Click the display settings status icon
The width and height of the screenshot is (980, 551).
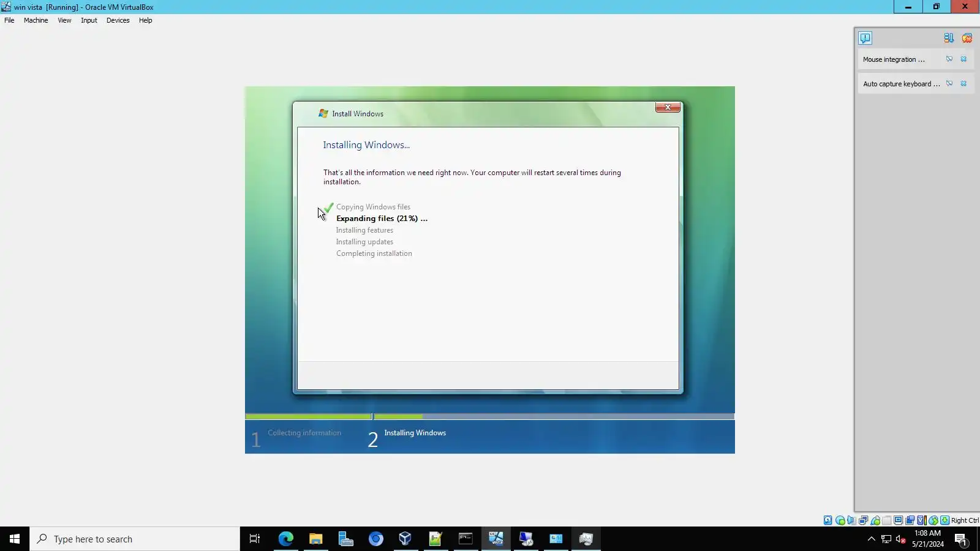899,520
